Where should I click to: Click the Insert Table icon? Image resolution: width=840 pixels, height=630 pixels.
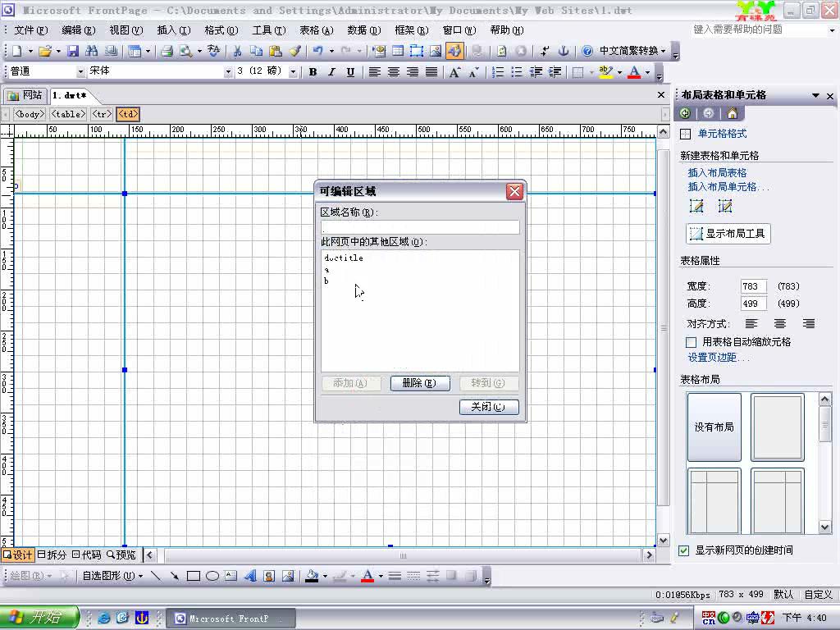(398, 51)
